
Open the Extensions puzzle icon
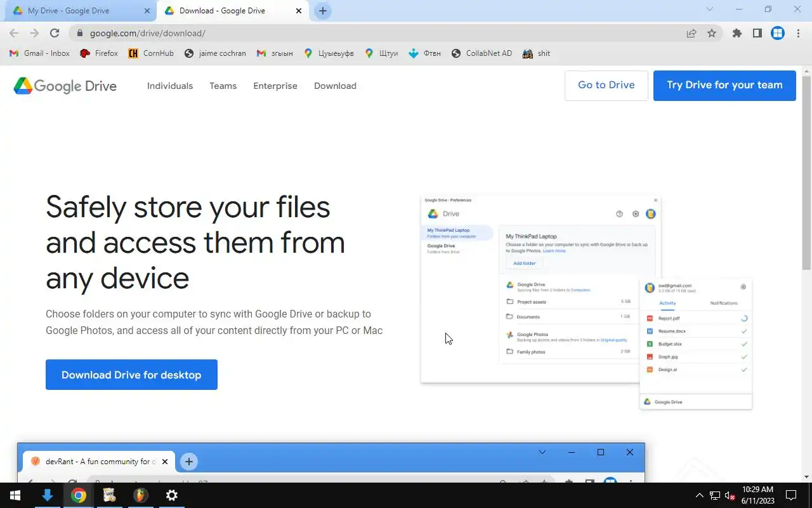(737, 33)
